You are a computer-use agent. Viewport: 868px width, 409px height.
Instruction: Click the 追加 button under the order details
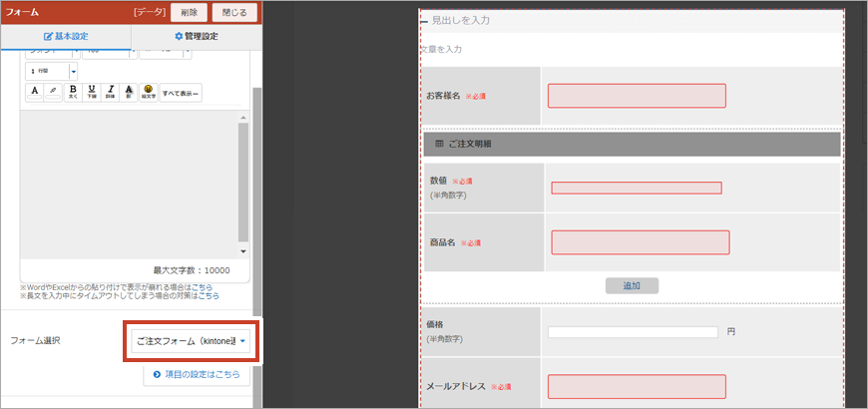point(632,285)
